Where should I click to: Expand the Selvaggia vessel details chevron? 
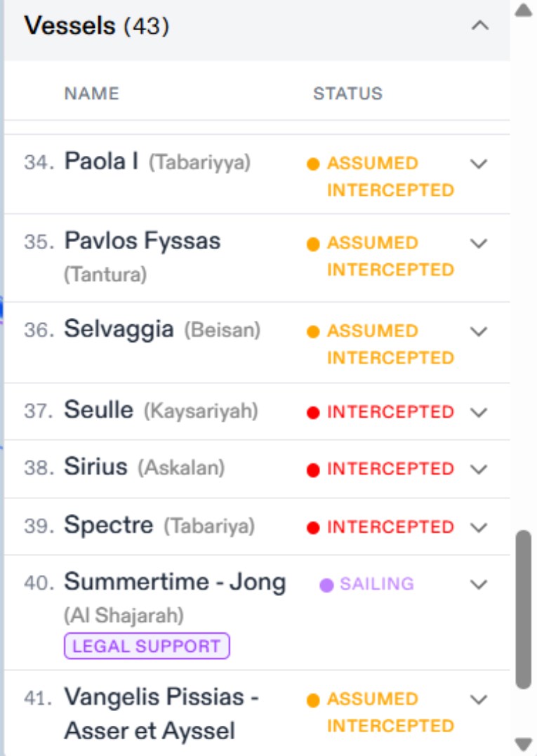click(479, 331)
